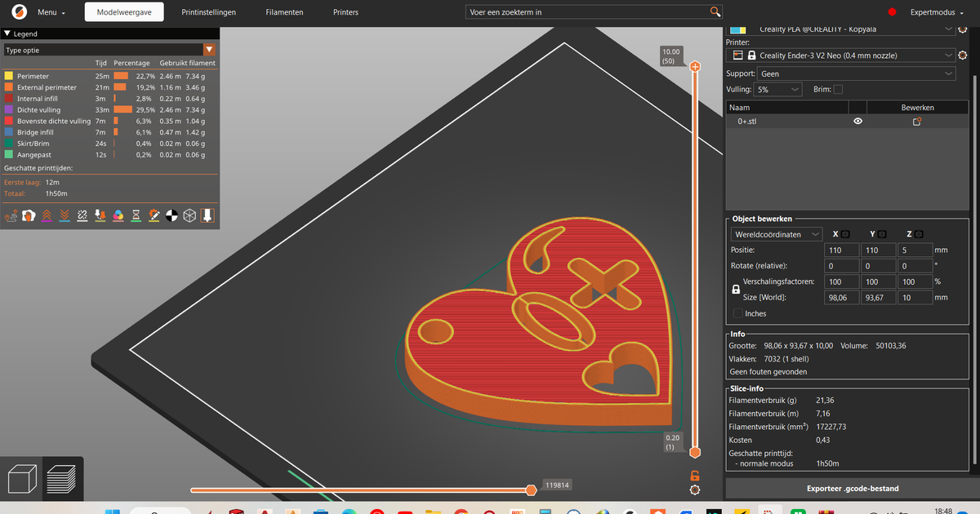The image size is (980, 514).
Task: Open the Menu dropdown
Action: click(x=51, y=12)
